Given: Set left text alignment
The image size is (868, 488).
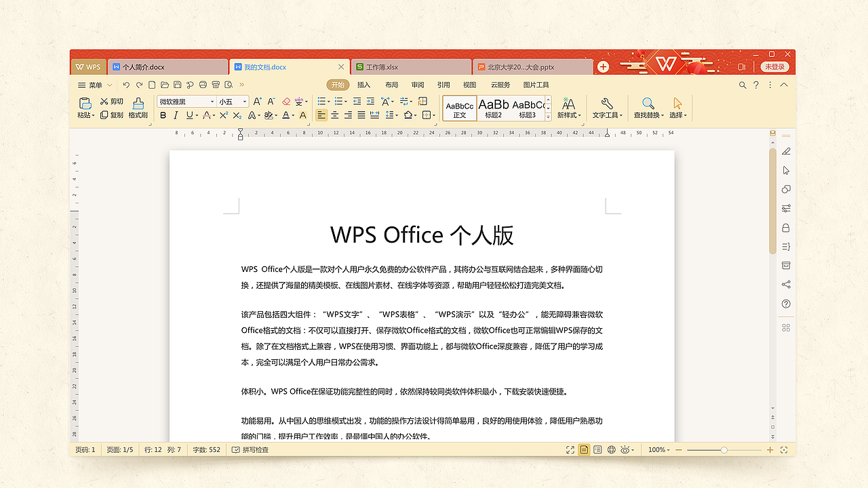Looking at the screenshot, I should [x=321, y=115].
